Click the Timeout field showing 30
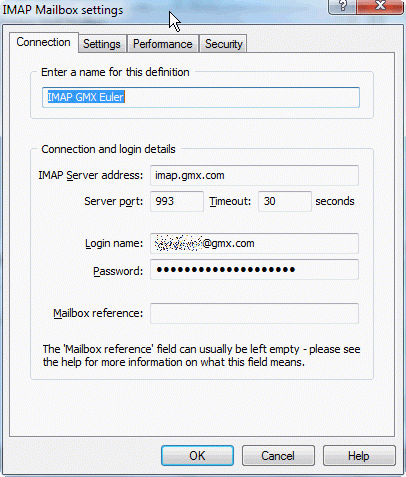The height and width of the screenshot is (477, 406). [285, 201]
